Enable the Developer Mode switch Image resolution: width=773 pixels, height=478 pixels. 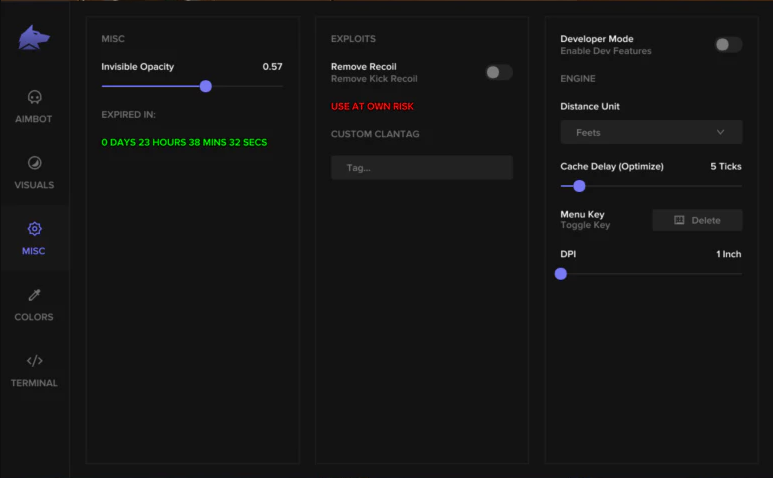coord(728,45)
